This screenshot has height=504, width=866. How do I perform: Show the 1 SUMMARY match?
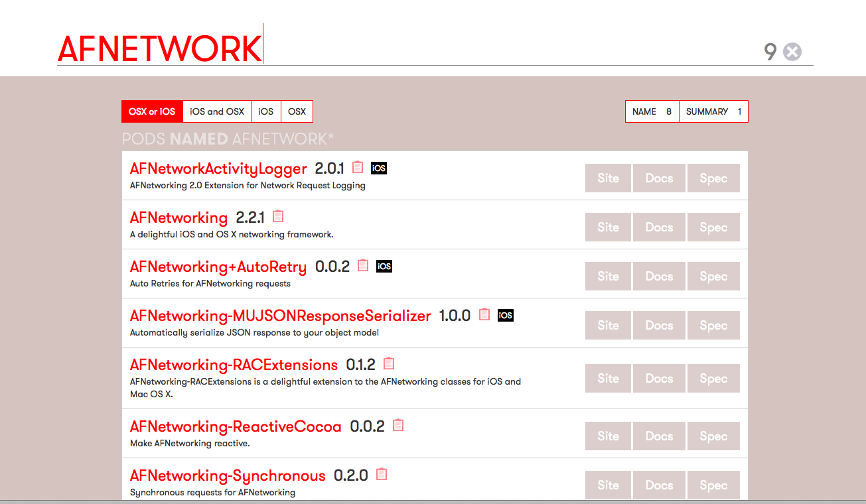pos(713,111)
